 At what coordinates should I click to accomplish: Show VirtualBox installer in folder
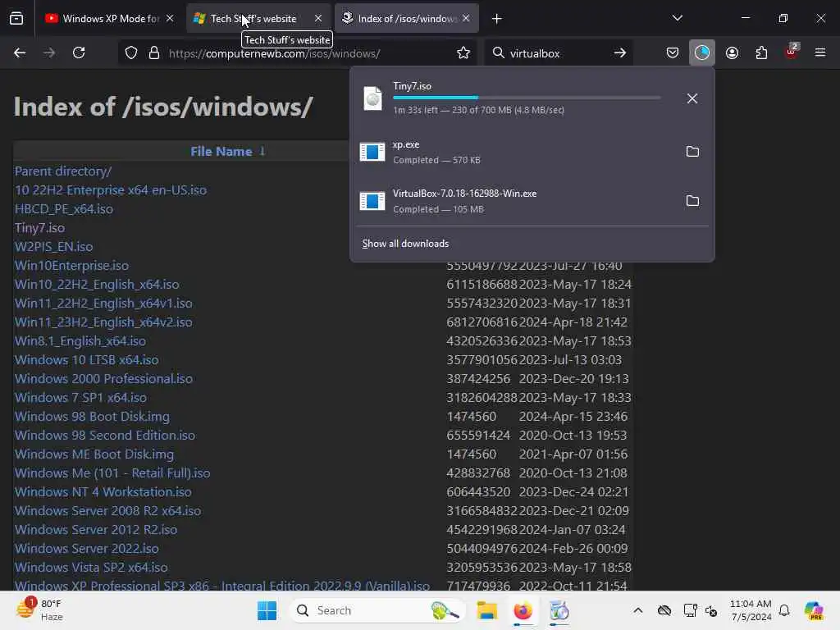[692, 201]
